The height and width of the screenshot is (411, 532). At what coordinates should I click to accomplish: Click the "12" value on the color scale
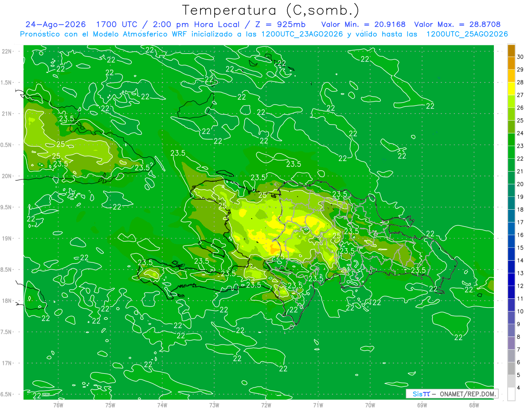pos(520,286)
